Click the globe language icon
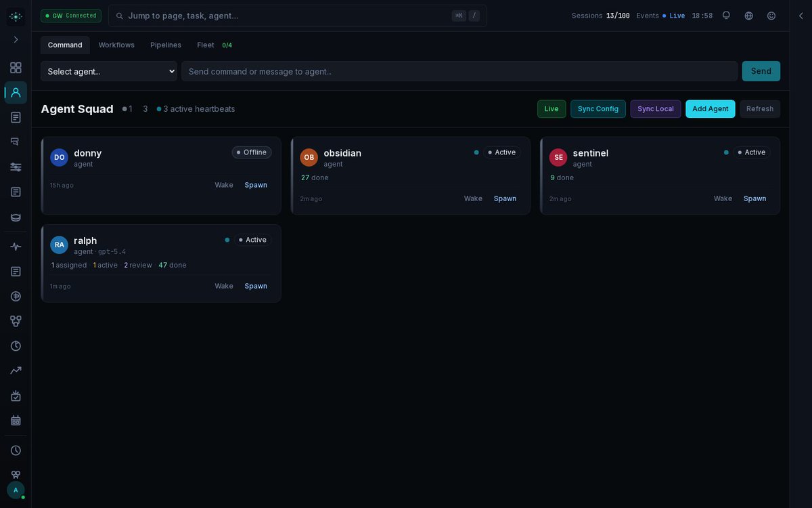Viewport: 812px width, 508px height. 748,16
